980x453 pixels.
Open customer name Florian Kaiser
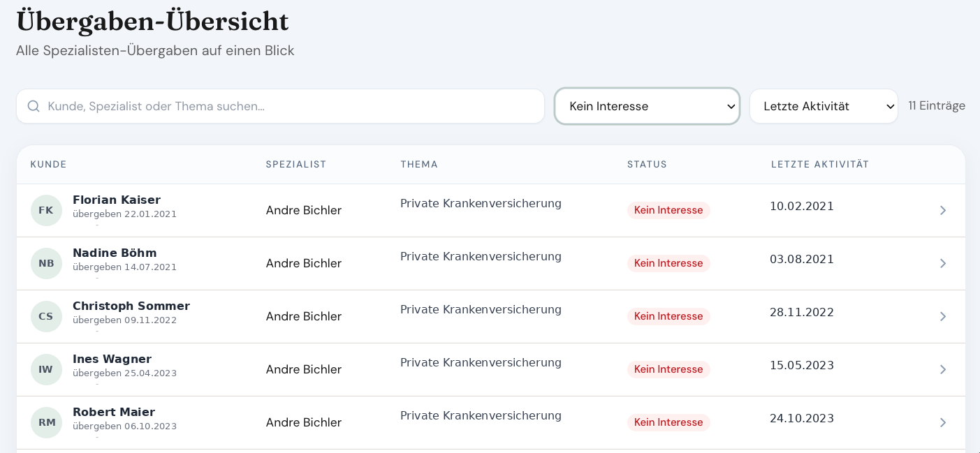(x=117, y=200)
